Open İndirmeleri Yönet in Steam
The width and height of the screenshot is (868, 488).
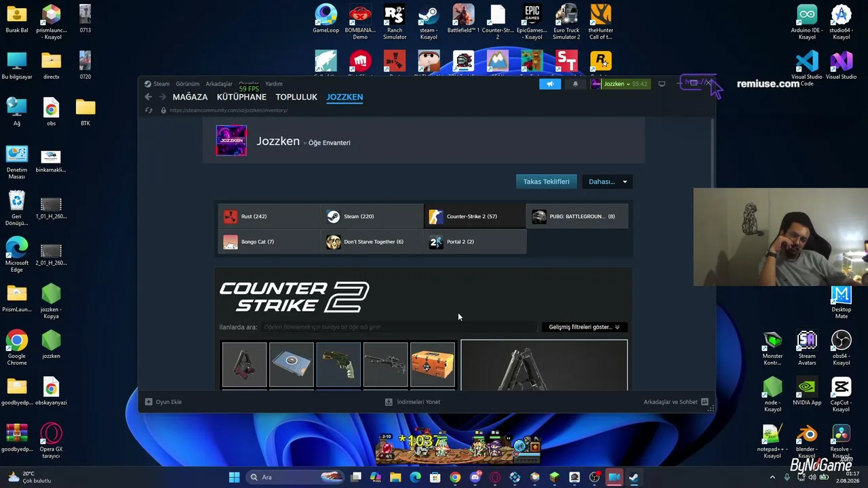tap(412, 402)
